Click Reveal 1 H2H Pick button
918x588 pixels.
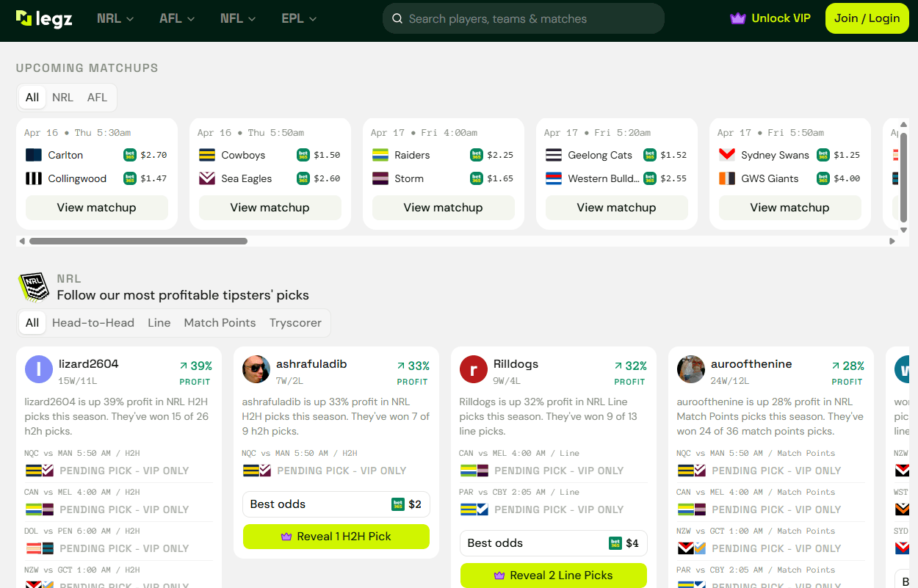pyautogui.click(x=336, y=537)
